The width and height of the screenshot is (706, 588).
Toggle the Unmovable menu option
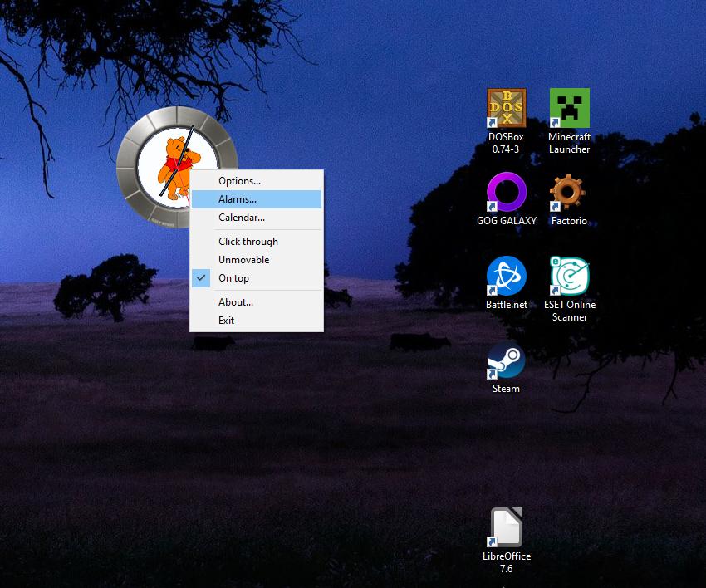[x=257, y=260]
